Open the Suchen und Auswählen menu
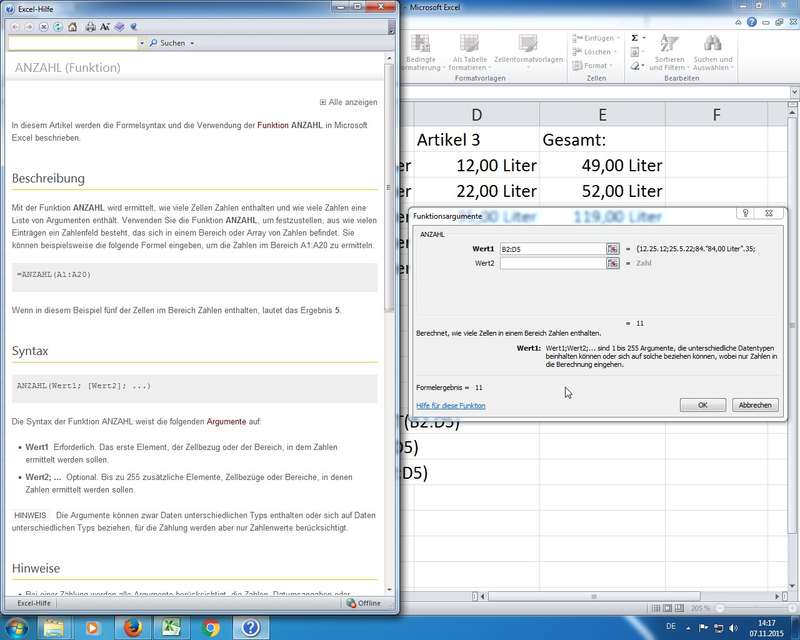The image size is (800, 640). click(x=712, y=59)
